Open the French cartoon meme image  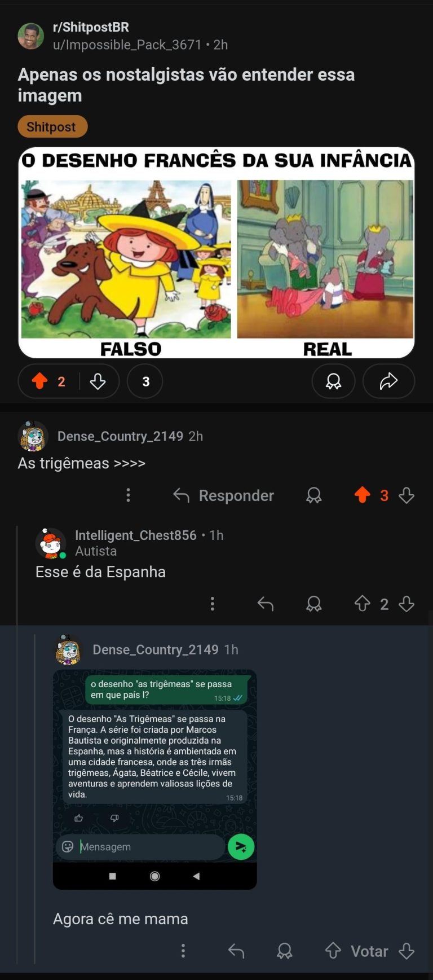[216, 253]
